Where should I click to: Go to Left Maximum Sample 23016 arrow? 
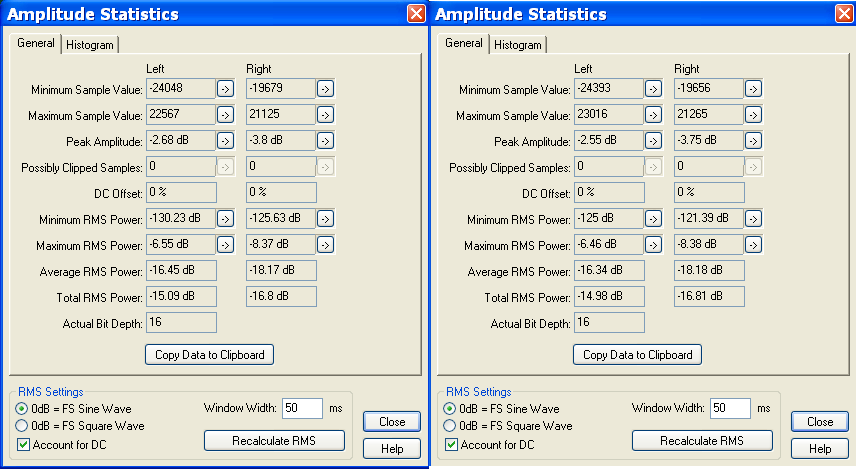coord(653,115)
